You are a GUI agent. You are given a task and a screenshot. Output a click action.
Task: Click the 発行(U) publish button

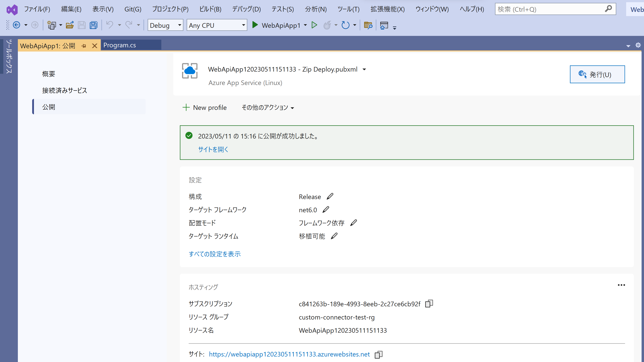pyautogui.click(x=597, y=74)
